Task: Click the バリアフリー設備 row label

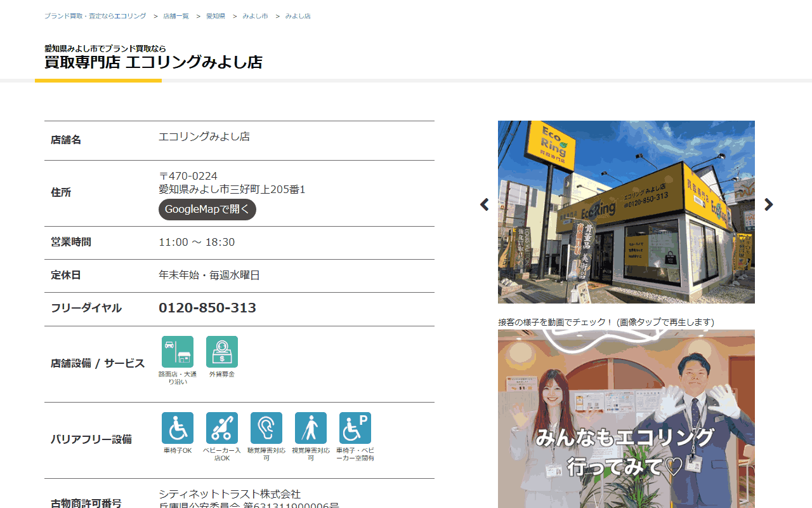Action: tap(91, 439)
